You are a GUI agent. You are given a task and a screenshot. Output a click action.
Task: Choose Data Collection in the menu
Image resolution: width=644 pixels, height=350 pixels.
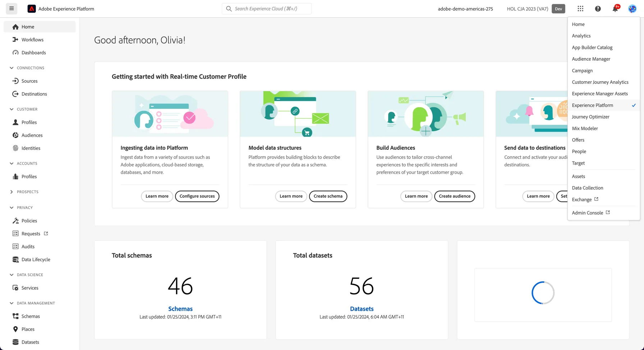(x=603, y=188)
